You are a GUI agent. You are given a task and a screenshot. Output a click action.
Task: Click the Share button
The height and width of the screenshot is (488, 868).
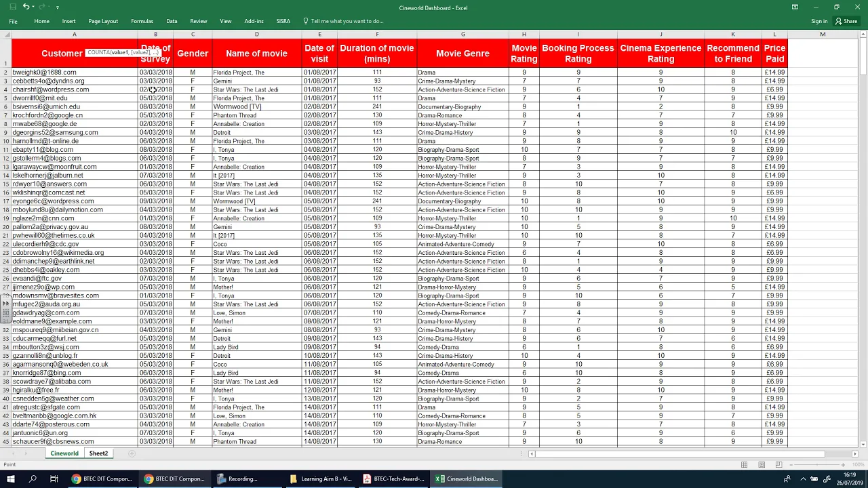pos(846,21)
